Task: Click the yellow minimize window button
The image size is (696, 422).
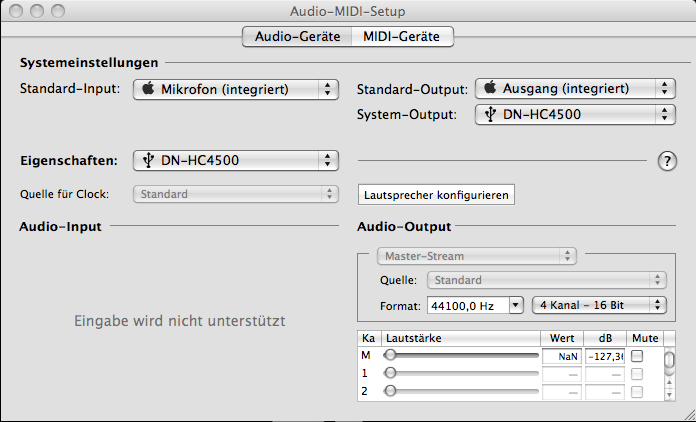Action: 39,12
